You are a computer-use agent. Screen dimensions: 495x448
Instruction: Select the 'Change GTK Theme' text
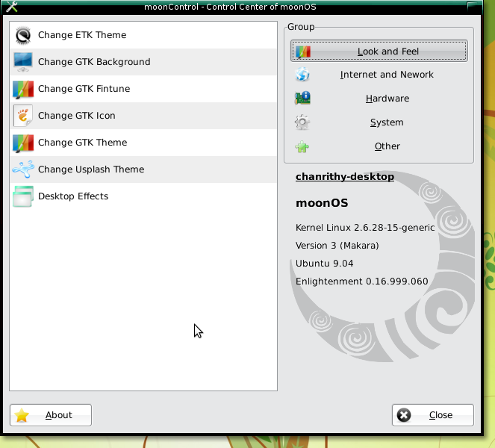coord(82,143)
